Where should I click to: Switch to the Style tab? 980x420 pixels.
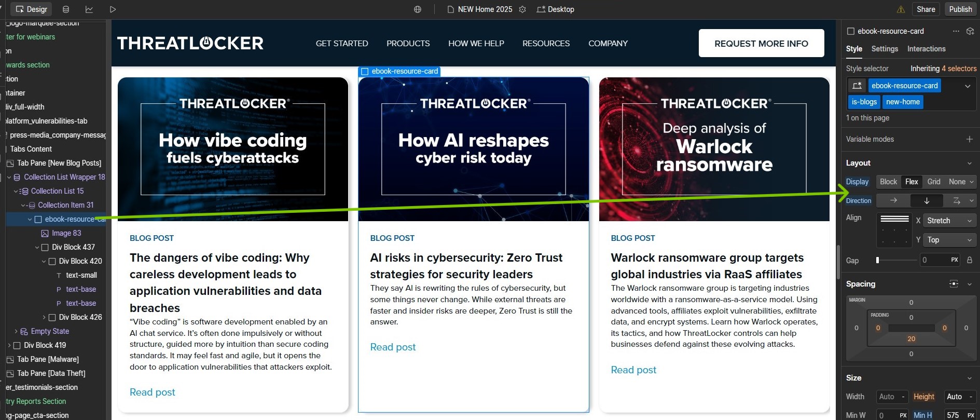tap(854, 49)
